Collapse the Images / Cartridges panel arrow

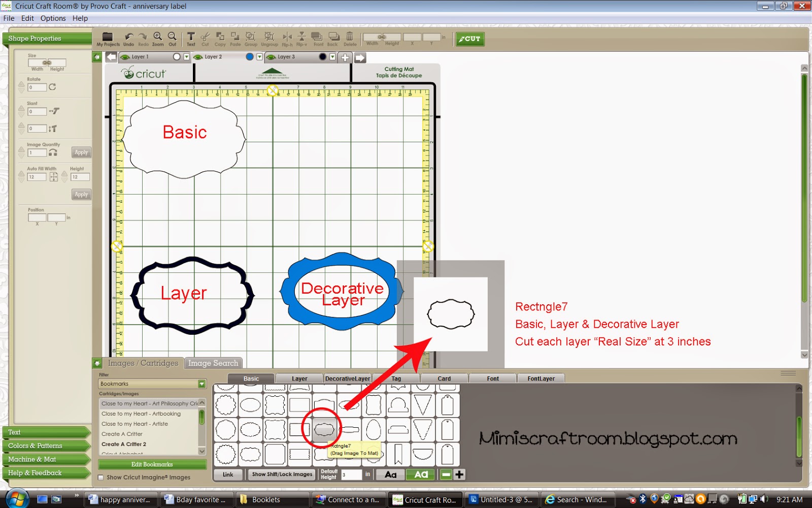pyautogui.click(x=97, y=363)
